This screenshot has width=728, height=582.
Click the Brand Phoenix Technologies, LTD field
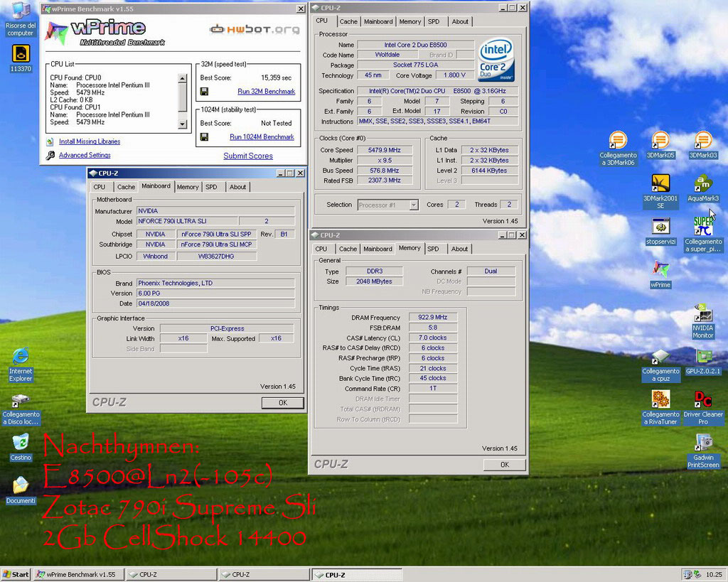point(216,283)
